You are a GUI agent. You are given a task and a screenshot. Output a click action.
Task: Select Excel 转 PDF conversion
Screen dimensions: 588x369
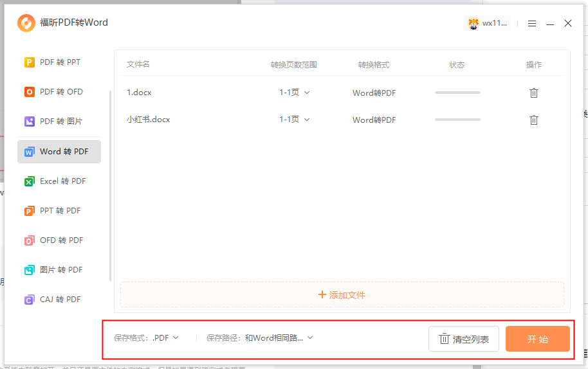pyautogui.click(x=59, y=181)
